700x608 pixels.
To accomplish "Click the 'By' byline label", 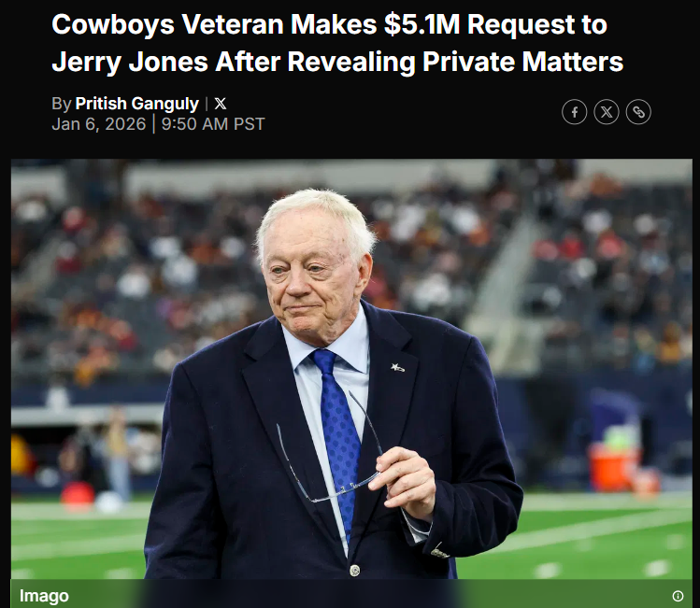I will 61,104.
